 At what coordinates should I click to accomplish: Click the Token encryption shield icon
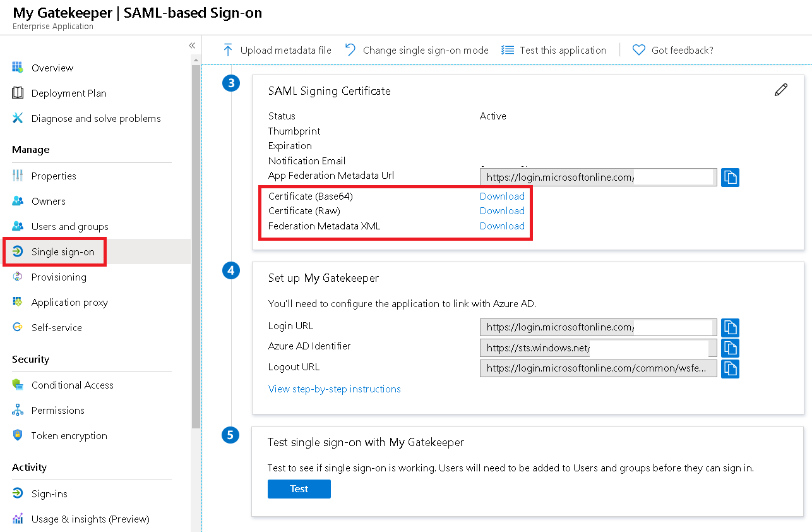point(18,435)
